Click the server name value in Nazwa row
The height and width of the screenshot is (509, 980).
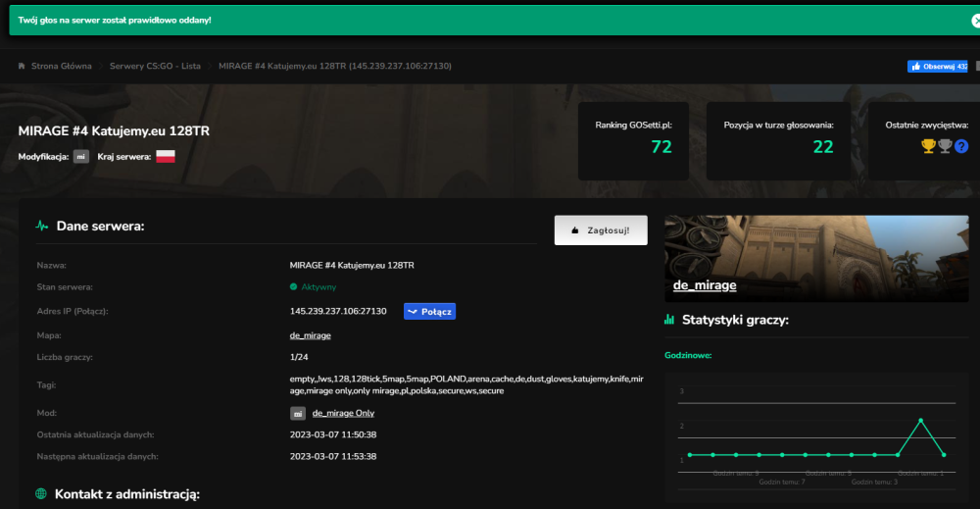pos(352,265)
